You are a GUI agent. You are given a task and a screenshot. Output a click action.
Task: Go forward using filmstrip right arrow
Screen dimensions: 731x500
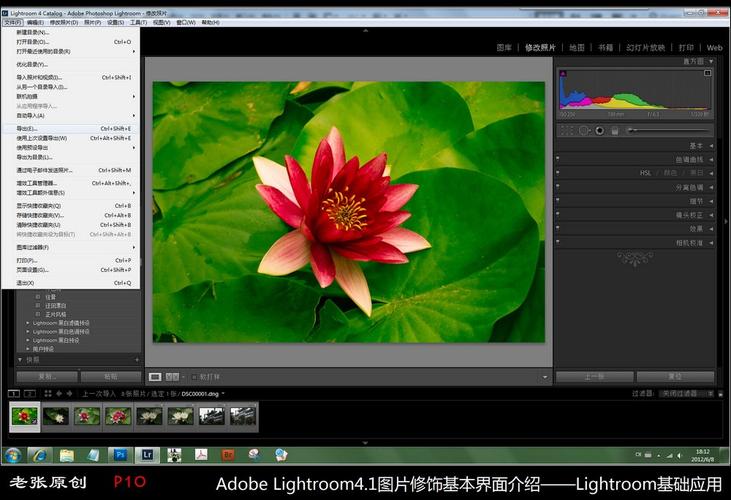(x=69, y=394)
